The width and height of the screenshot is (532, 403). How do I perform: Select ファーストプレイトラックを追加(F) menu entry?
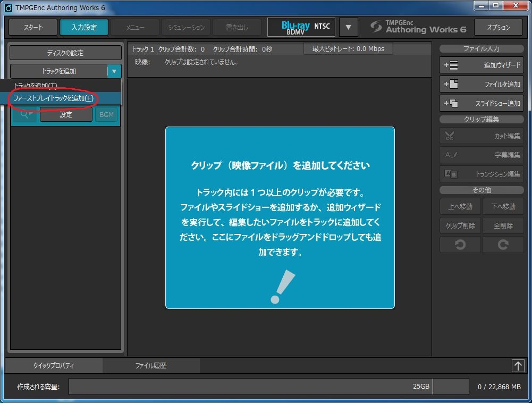(61, 98)
